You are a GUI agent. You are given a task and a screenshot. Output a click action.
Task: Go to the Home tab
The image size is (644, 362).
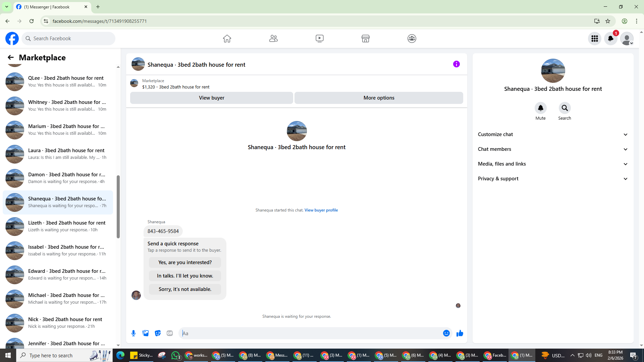pyautogui.click(x=227, y=39)
